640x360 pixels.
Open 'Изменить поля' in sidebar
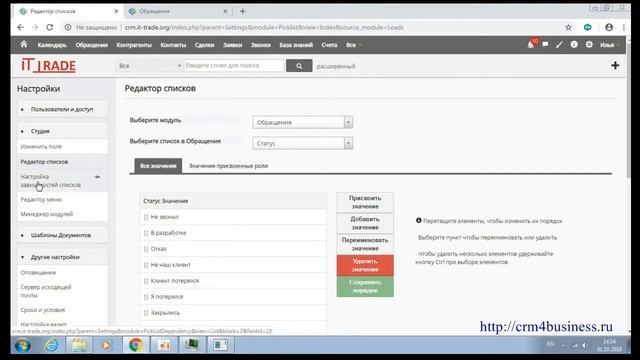point(62,146)
